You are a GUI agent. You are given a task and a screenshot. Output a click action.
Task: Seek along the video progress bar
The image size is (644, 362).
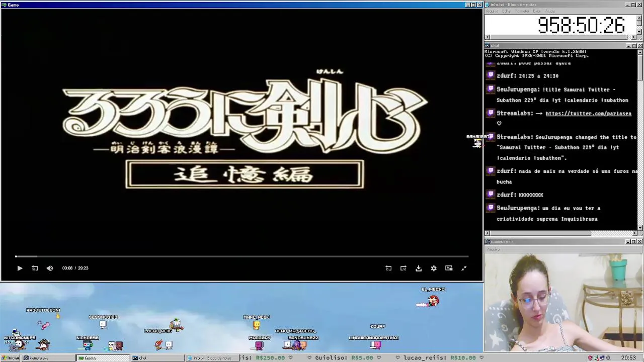(242, 256)
